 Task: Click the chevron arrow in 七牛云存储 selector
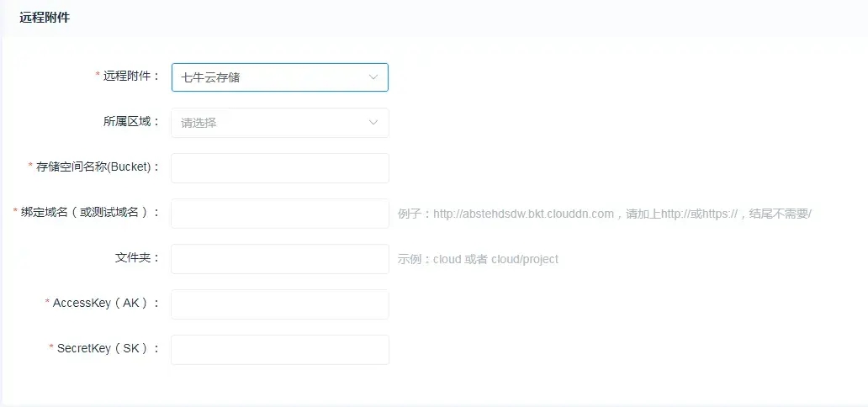coord(373,77)
